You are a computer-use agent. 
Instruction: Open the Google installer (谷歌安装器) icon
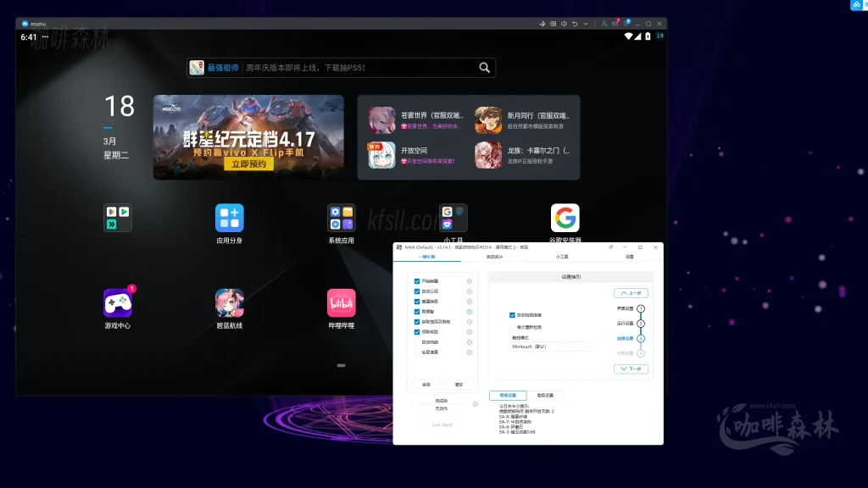coord(565,219)
